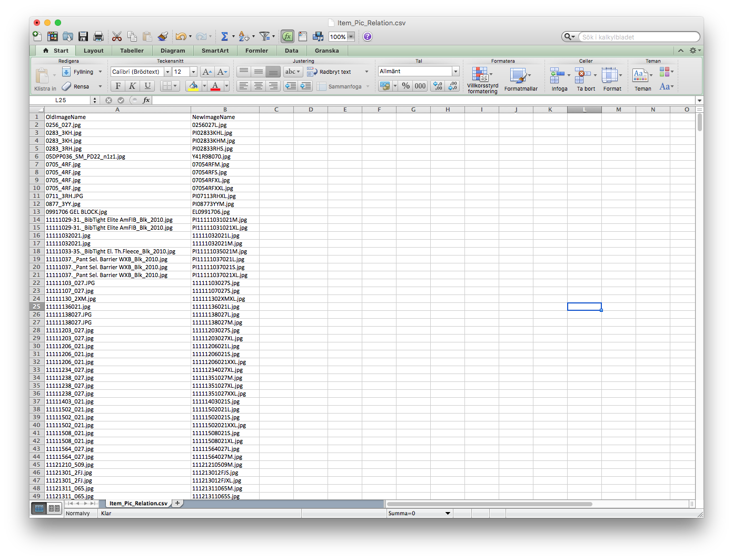The height and width of the screenshot is (560, 733).
Task: Open the Granska ribbon tab
Action: click(326, 51)
